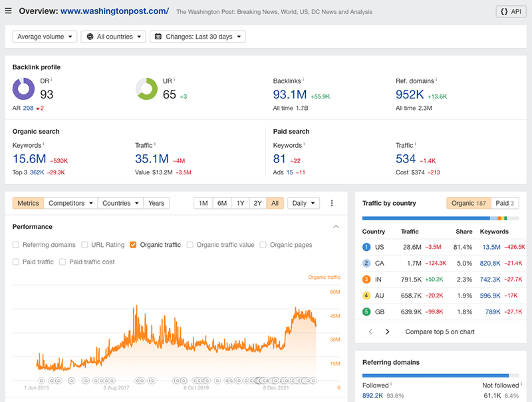Enable the URL Rating checkbox
The width and height of the screenshot is (532, 402).
[84, 245]
